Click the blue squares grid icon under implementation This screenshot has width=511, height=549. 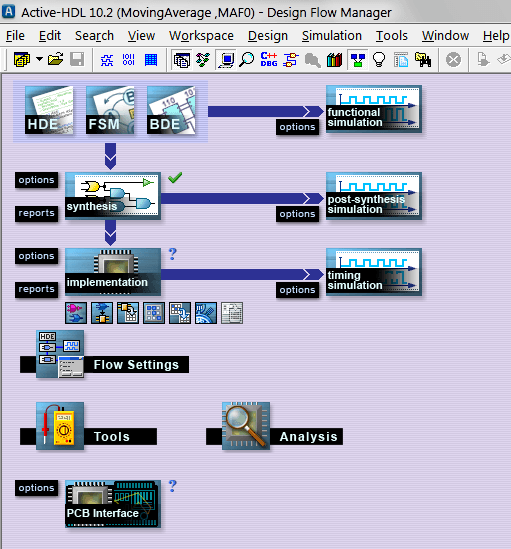pyautogui.click(x=154, y=313)
